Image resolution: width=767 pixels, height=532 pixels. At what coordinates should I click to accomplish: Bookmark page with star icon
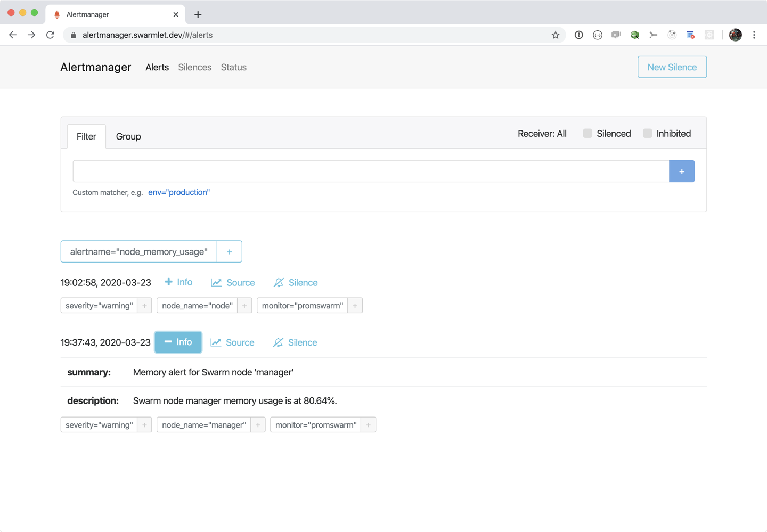[x=556, y=35]
